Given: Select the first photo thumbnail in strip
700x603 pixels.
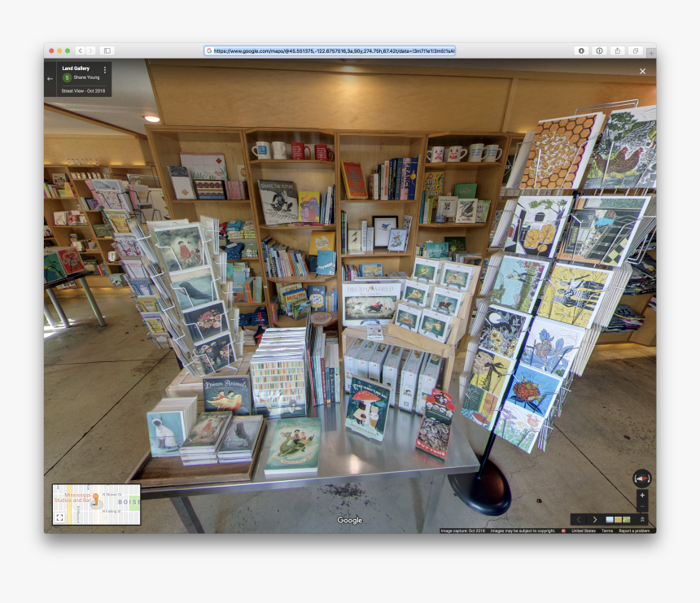Looking at the screenshot, I should (x=610, y=519).
